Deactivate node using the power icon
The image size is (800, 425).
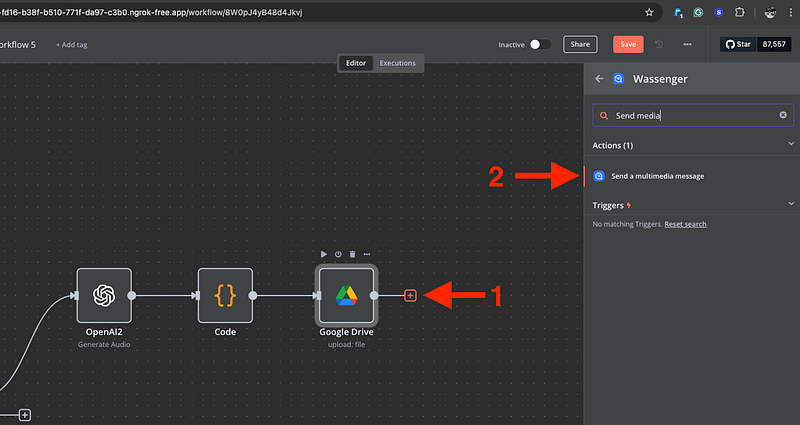pyautogui.click(x=338, y=254)
